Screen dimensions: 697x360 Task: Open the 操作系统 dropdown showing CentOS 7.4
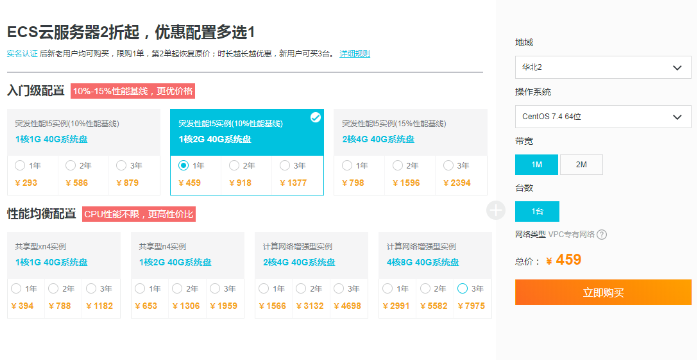(x=603, y=116)
